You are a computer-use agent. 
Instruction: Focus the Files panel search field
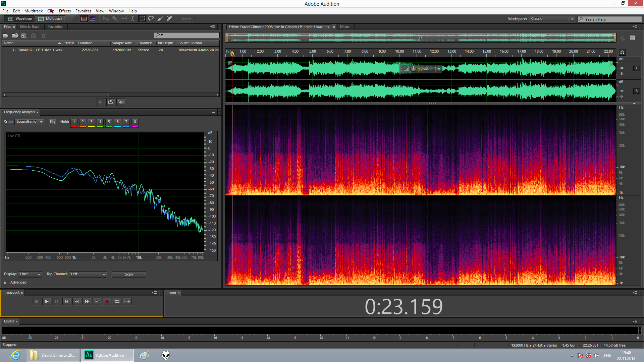[187, 35]
